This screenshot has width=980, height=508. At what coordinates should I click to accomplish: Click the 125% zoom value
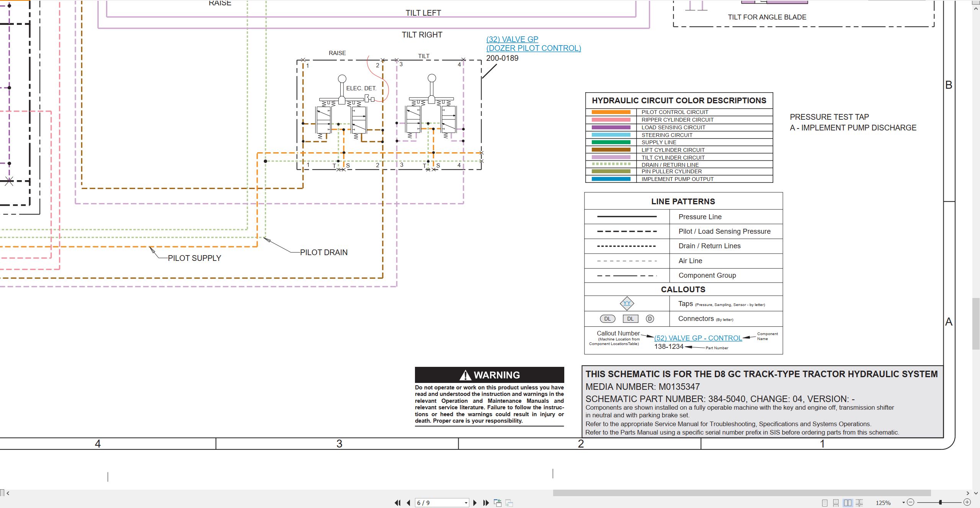[883, 503]
